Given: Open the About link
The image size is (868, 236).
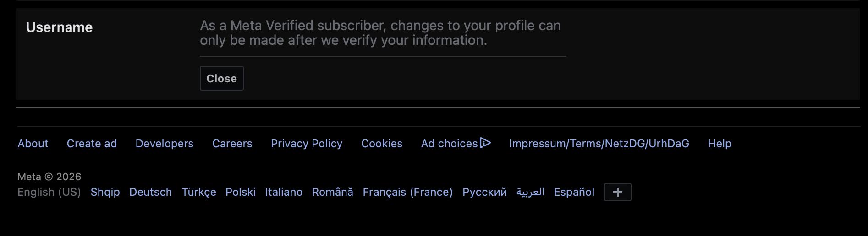Looking at the screenshot, I should pos(33,144).
